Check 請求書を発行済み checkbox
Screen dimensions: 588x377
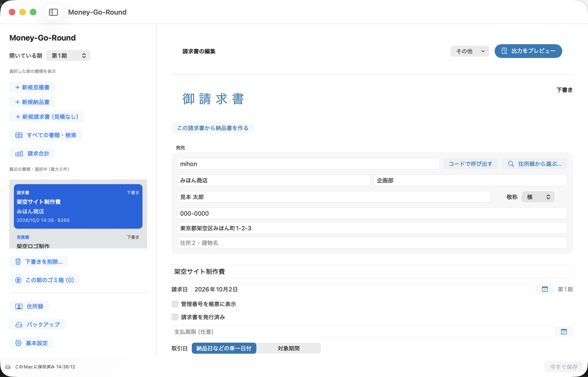175,317
